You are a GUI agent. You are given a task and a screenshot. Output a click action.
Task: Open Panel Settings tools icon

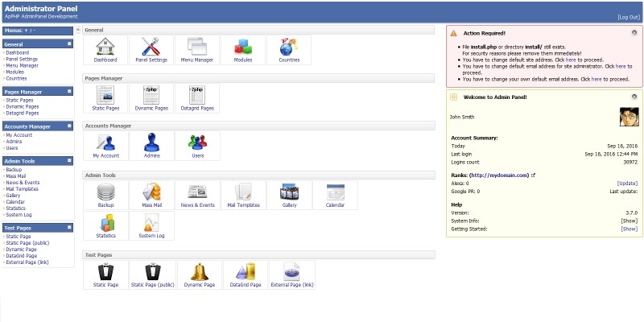tap(151, 50)
